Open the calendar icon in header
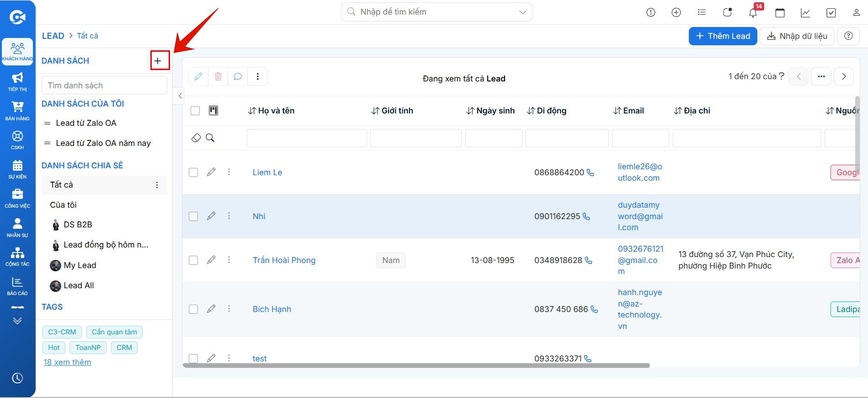 coord(780,12)
